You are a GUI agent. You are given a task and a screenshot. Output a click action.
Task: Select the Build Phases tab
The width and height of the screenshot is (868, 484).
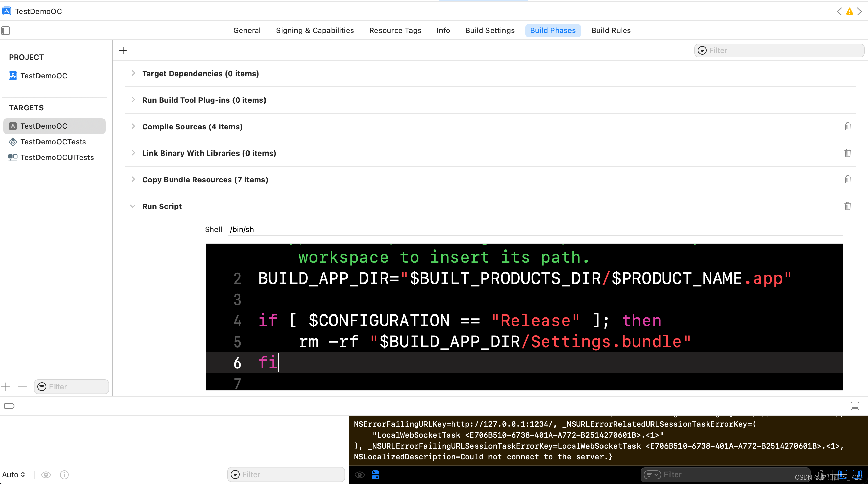[553, 31]
